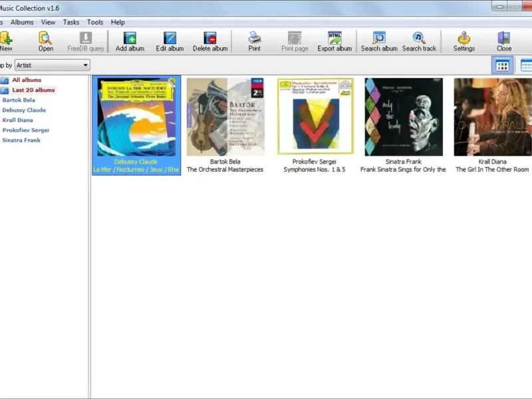This screenshot has height=399, width=532.
Task: Switch to list table view
Action: [x=526, y=65]
